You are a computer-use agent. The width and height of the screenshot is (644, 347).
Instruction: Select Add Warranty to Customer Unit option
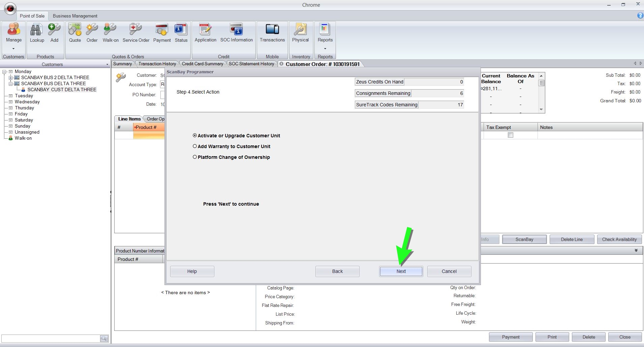[x=195, y=146]
